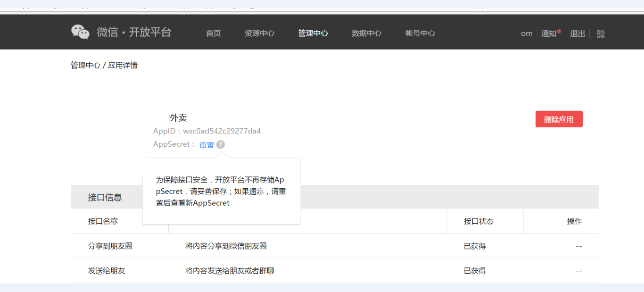The height and width of the screenshot is (292, 644).
Task: Click the 接口信息 section header
Action: [x=105, y=197]
